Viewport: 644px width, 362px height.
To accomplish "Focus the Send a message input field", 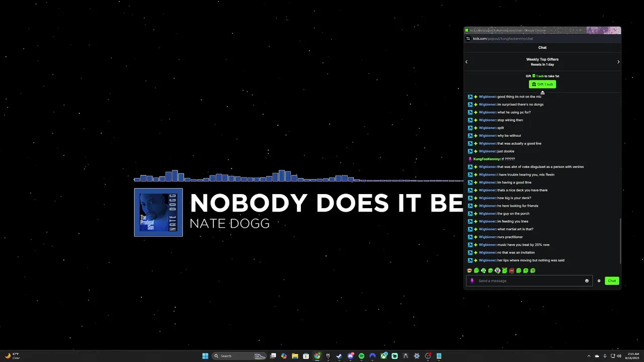I will [x=529, y=281].
